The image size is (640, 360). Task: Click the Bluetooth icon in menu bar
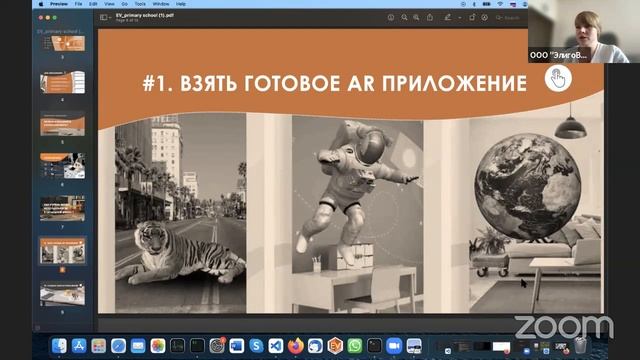pos(474,4)
